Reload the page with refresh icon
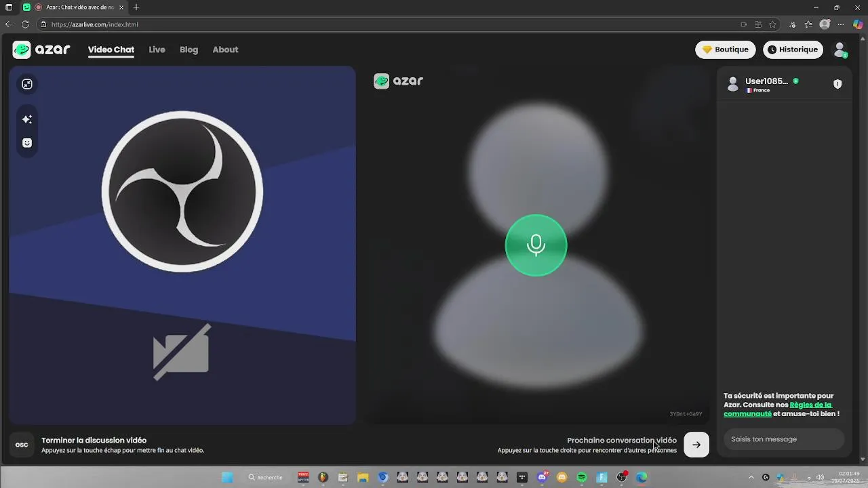The height and width of the screenshot is (488, 868). pyautogui.click(x=26, y=24)
